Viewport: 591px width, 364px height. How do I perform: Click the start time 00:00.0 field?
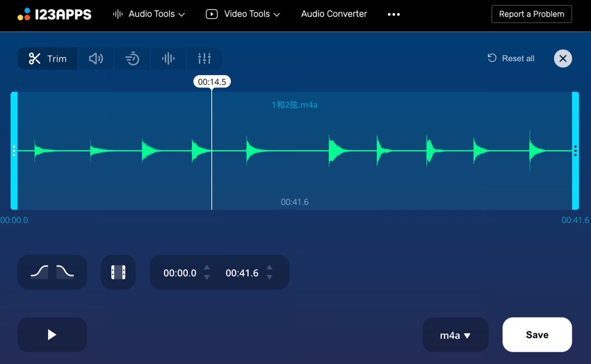tap(180, 273)
